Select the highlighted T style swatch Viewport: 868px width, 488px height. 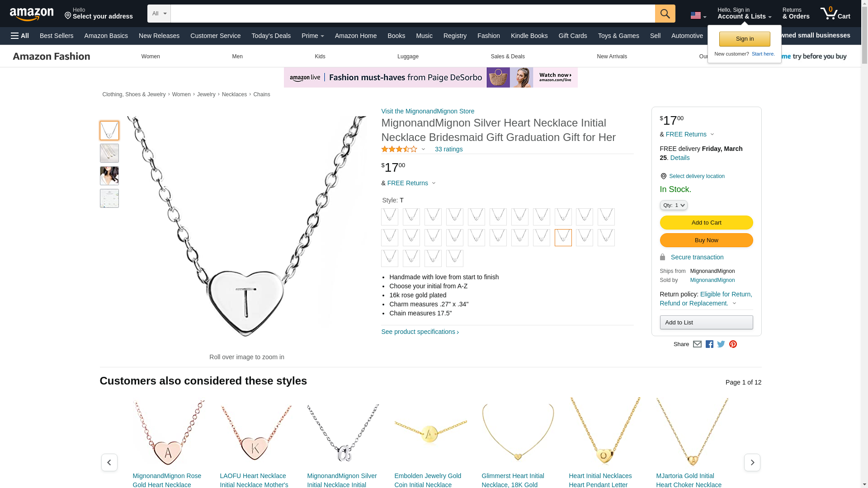[563, 238]
